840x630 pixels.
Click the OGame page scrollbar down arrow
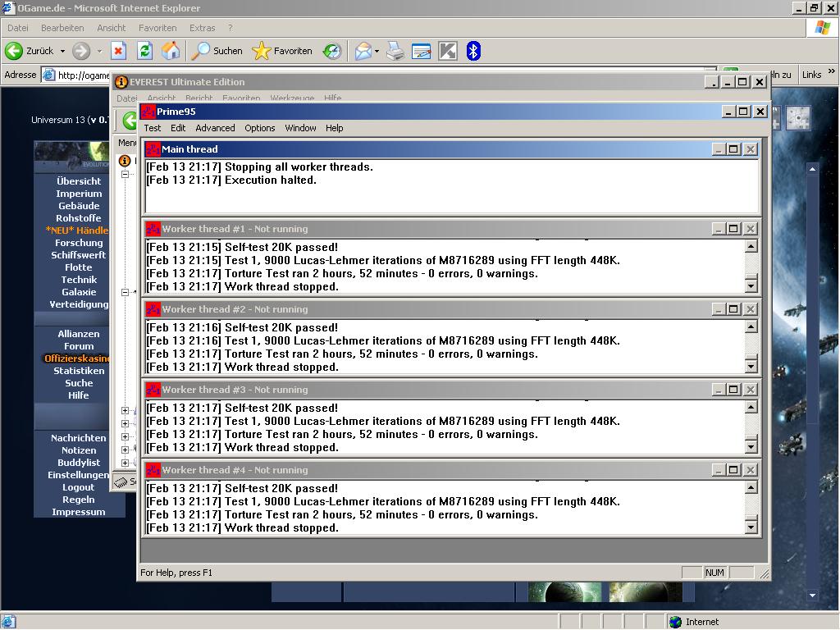tap(813, 596)
